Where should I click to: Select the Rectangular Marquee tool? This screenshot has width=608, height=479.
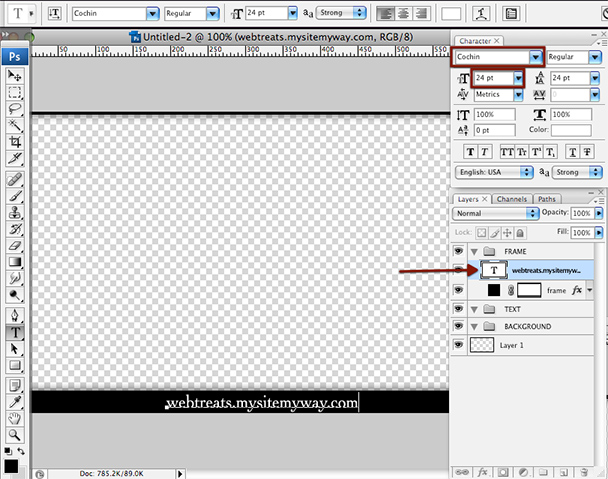coord(15,92)
